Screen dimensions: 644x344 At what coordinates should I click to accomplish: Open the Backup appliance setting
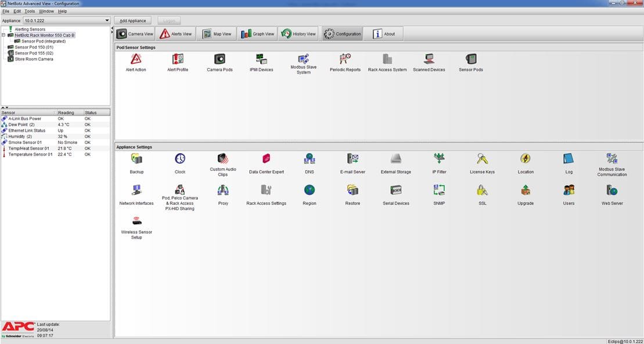tap(137, 159)
